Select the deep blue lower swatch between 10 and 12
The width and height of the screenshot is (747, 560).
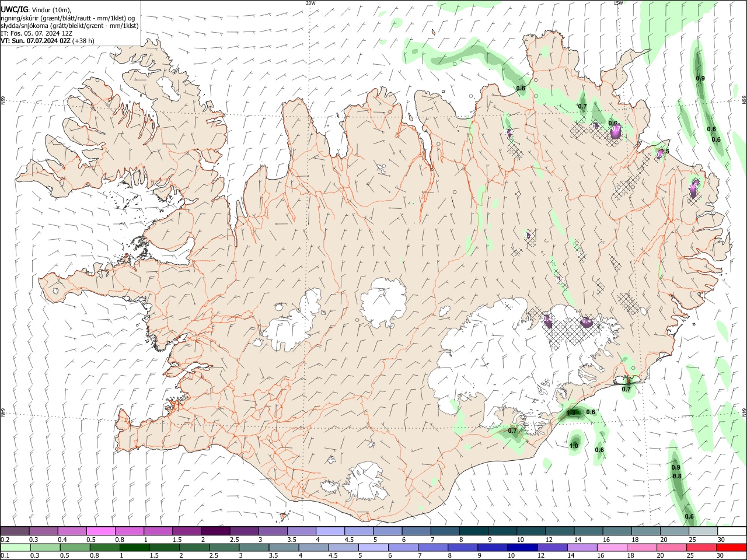(522, 548)
